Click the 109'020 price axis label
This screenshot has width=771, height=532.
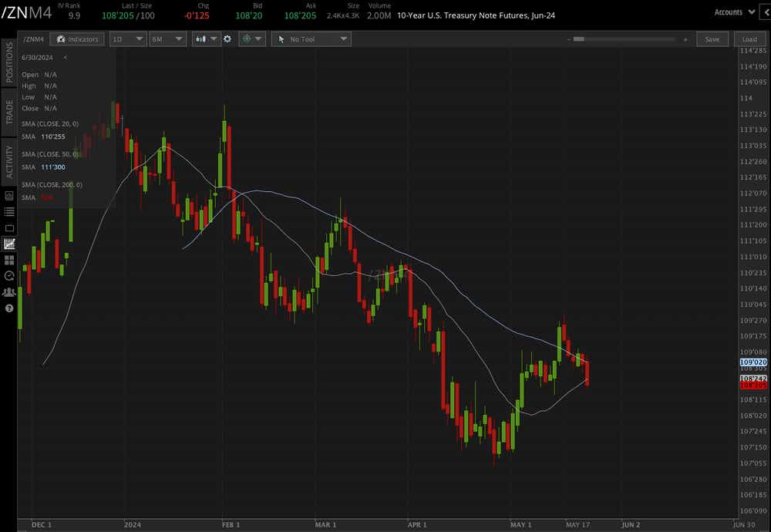(x=753, y=362)
